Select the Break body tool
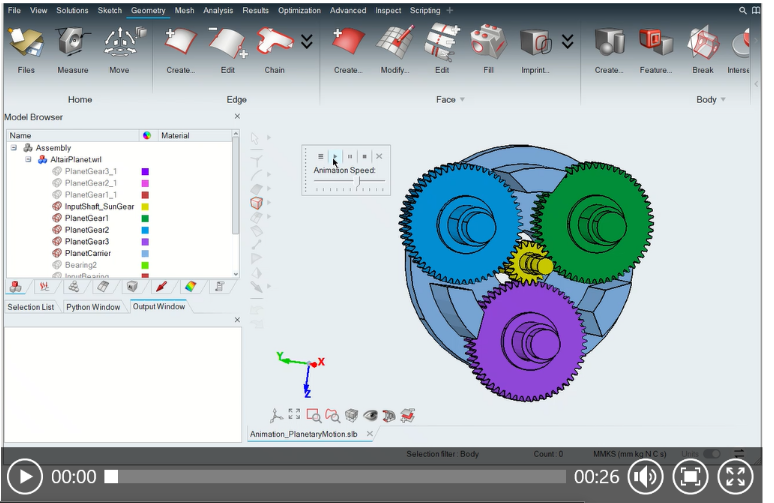 pos(703,47)
